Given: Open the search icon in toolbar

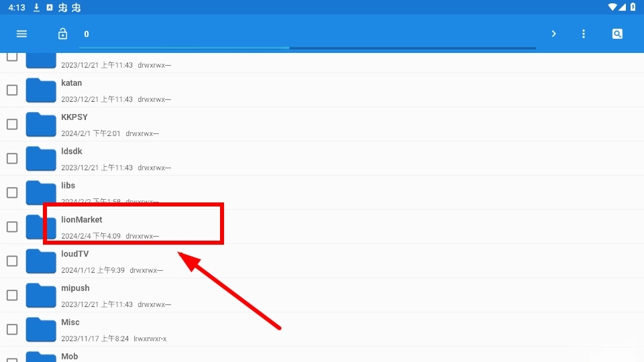Looking at the screenshot, I should click(617, 34).
